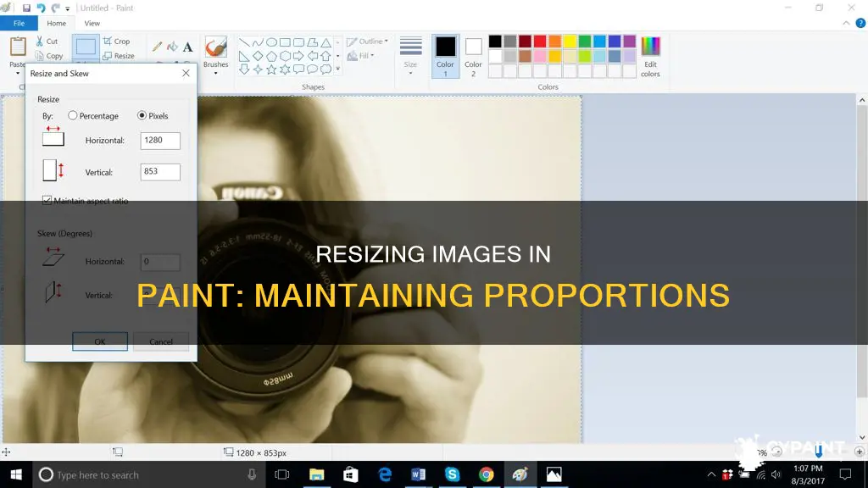Pick the Right arrow shape
Viewport: 868px width, 488px height.
[x=298, y=56]
